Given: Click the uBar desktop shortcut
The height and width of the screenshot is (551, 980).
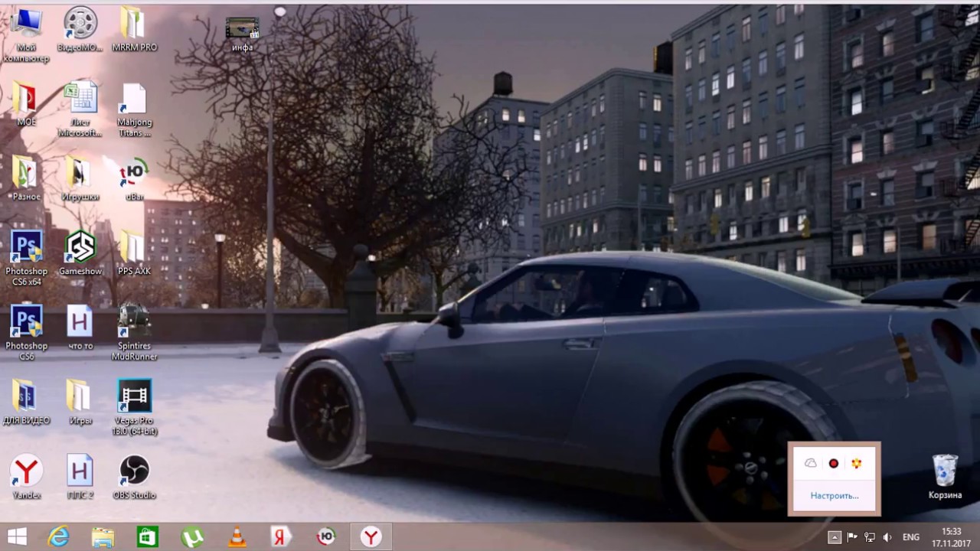Looking at the screenshot, I should pyautogui.click(x=134, y=179).
